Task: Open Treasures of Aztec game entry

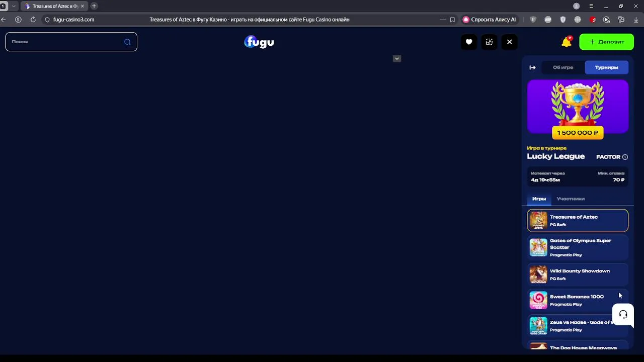Action: pyautogui.click(x=578, y=221)
